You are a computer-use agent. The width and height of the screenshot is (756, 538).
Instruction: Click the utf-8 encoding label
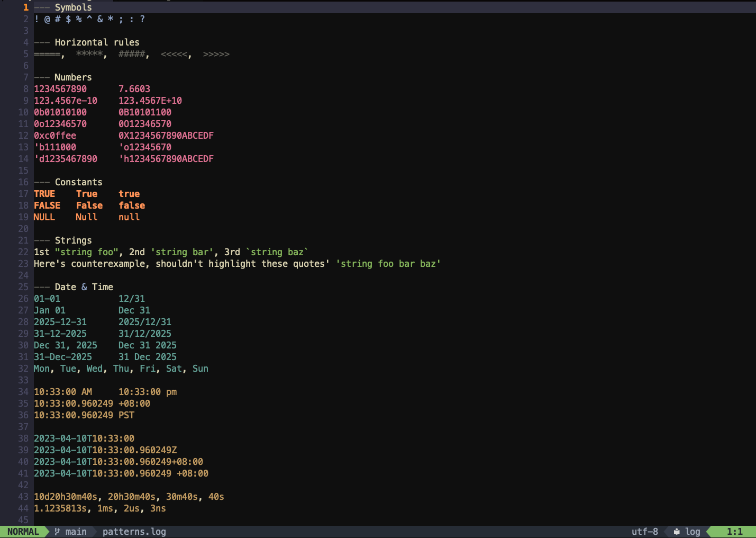pyautogui.click(x=645, y=532)
